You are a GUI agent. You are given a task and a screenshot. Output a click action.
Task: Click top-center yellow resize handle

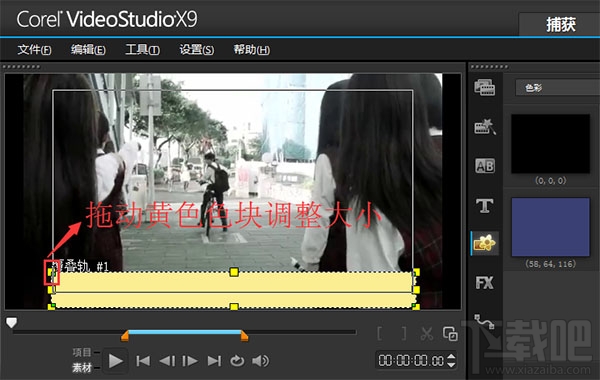click(234, 272)
